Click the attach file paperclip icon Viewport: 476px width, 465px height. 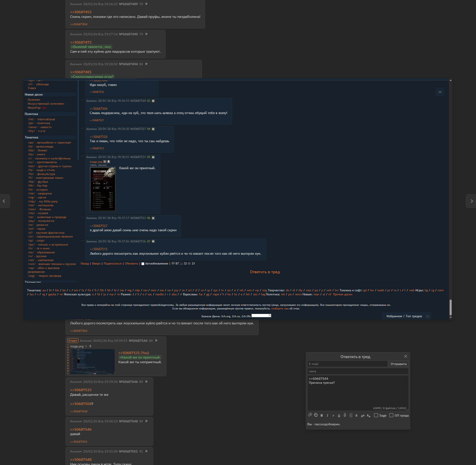(x=310, y=415)
